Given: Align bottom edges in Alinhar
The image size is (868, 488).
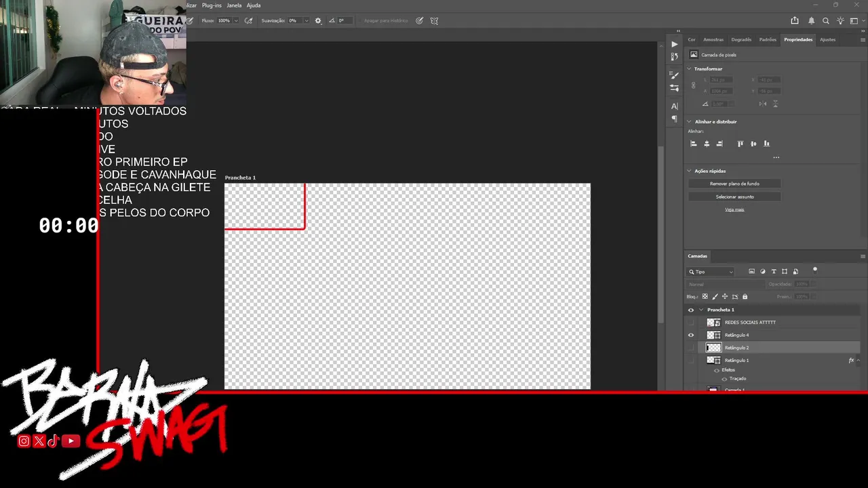Looking at the screenshot, I should (766, 144).
